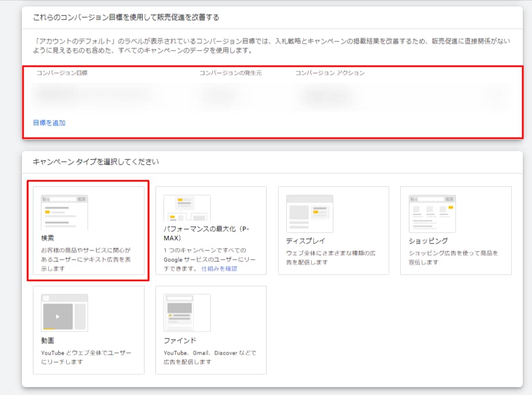Click the Discovery (ファインド) campaign illustration

click(187, 312)
